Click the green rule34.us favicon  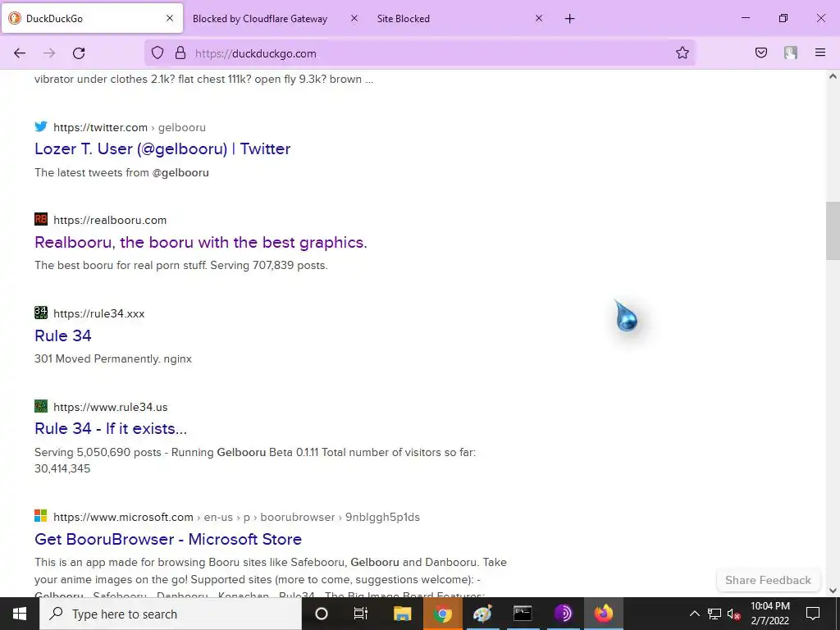[41, 406]
